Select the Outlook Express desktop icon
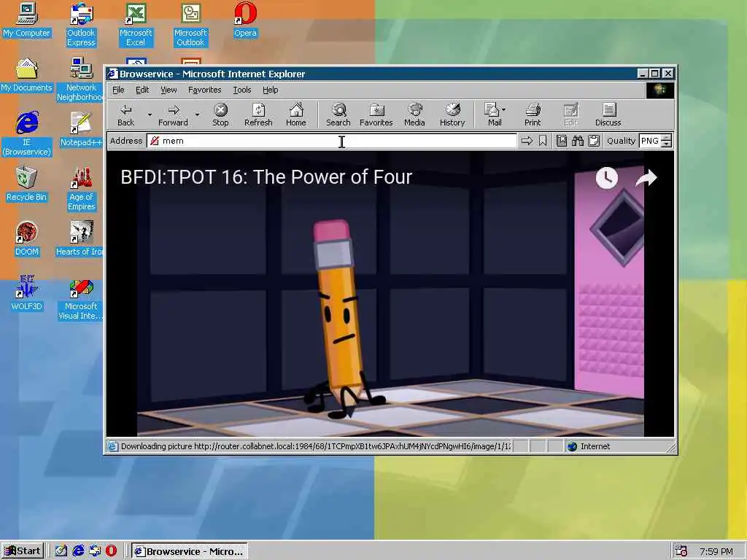747x560 pixels. pyautogui.click(x=81, y=25)
